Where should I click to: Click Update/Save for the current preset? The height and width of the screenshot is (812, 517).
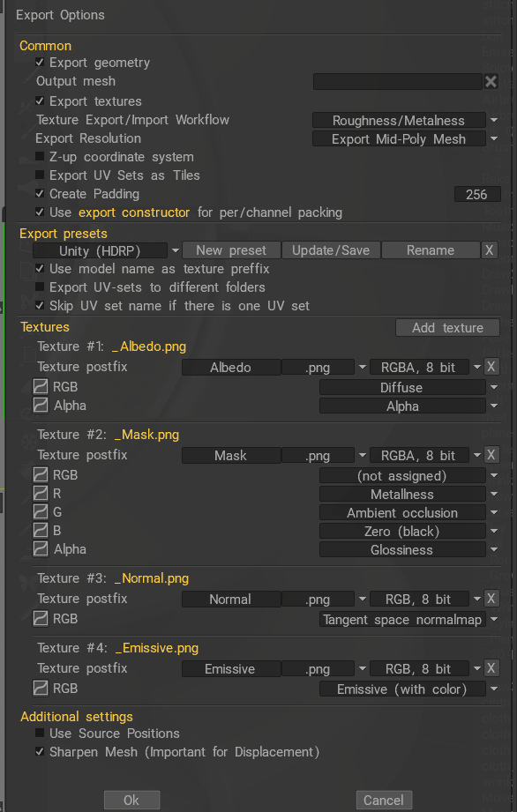coord(331,250)
